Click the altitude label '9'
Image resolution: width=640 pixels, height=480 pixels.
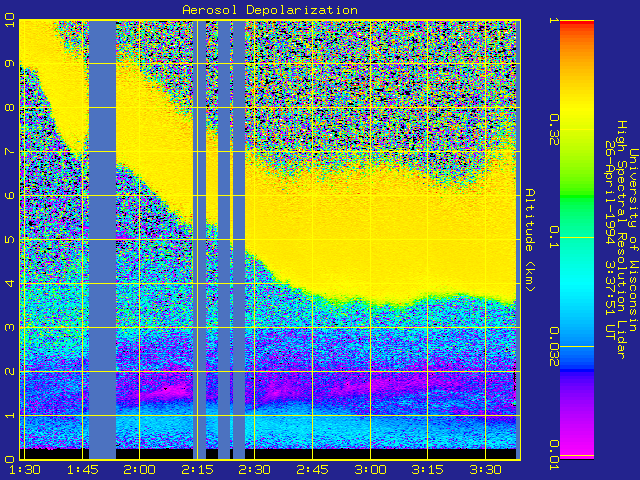click(x=10, y=64)
